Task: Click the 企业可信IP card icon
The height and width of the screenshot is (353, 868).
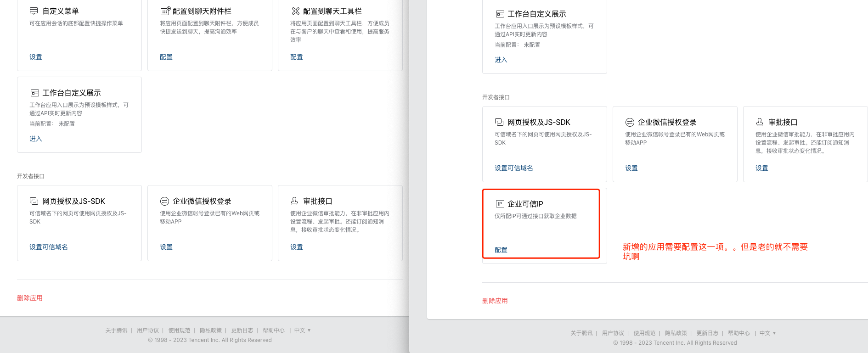Action: click(x=500, y=204)
